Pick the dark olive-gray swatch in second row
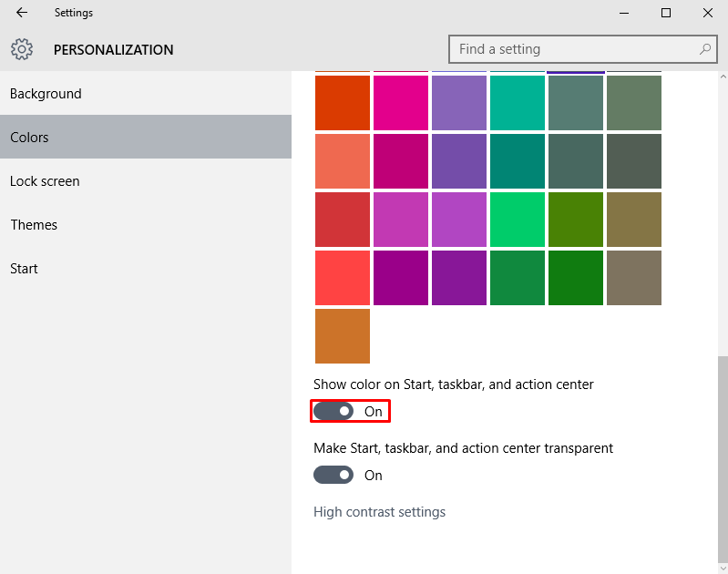Screen dimensions: 728x574 [634, 161]
